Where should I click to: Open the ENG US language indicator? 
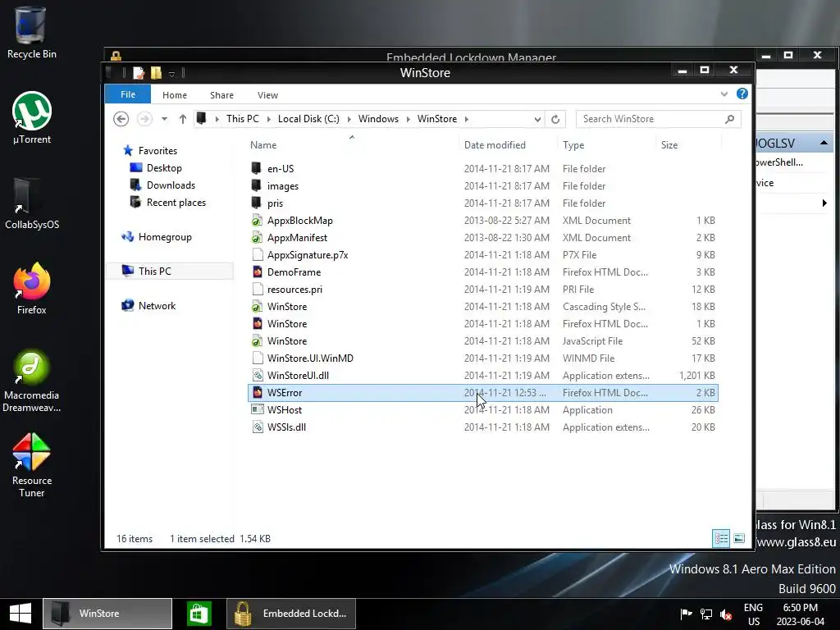click(x=753, y=614)
